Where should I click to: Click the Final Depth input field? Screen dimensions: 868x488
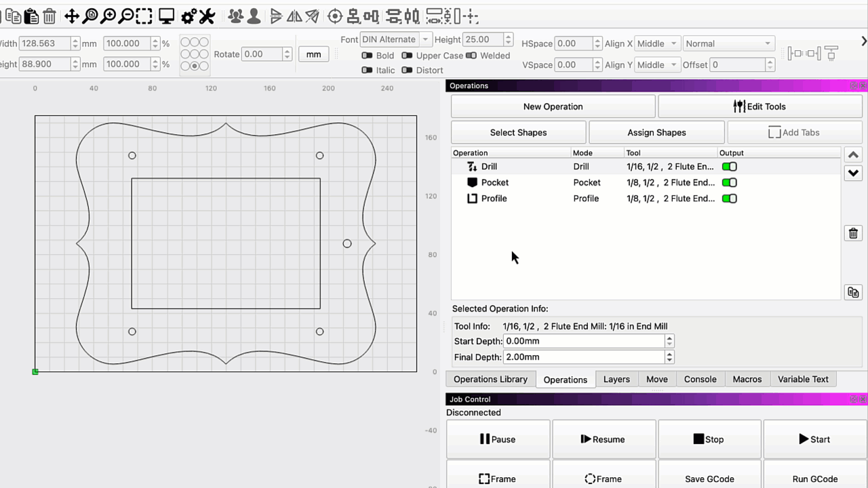click(x=584, y=357)
